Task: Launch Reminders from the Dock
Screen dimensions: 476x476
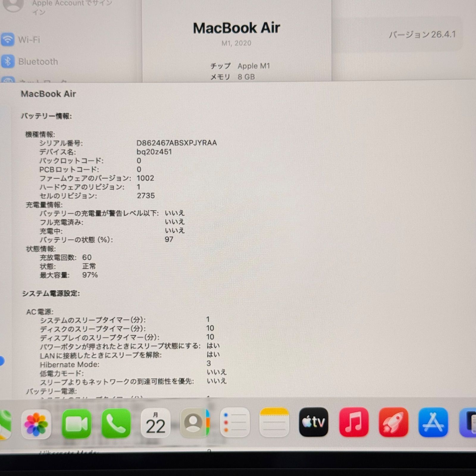Action: [235, 422]
